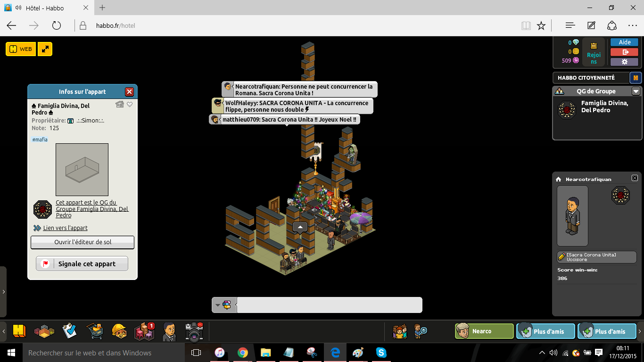Viewport: 644px width, 362px height.
Task: Click the diamonds balance icon
Action: point(576,42)
